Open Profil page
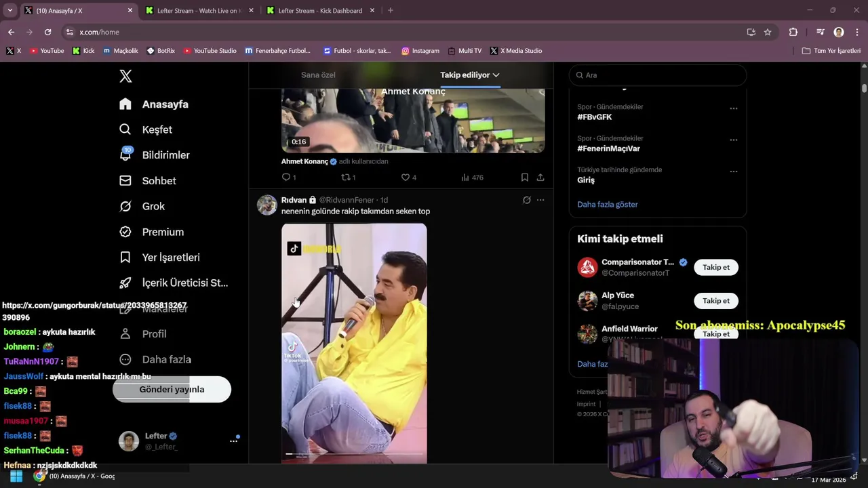The image size is (868, 488). (x=143, y=334)
